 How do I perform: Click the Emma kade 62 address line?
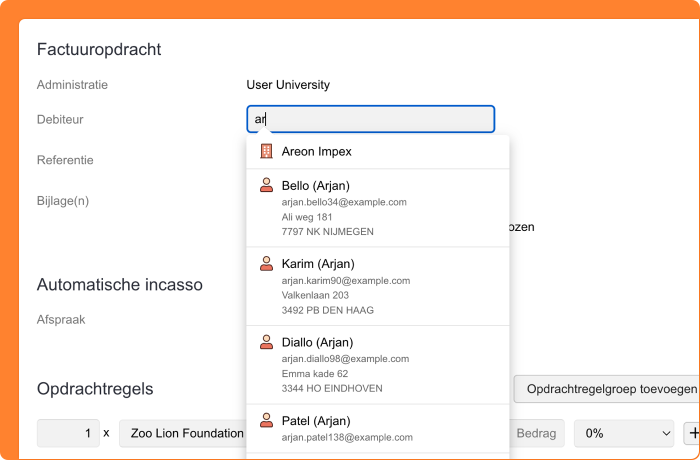pyautogui.click(x=313, y=373)
